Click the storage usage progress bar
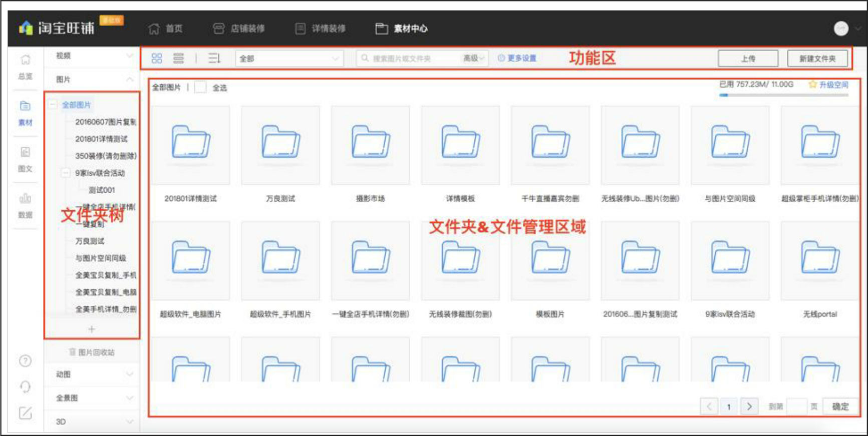Screen dimensions: 868x436 click(783, 95)
